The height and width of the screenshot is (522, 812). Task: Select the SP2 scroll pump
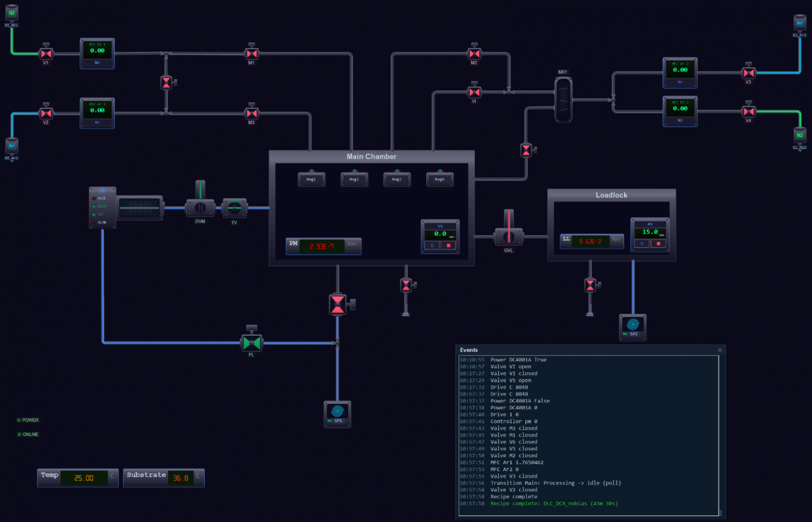click(633, 327)
